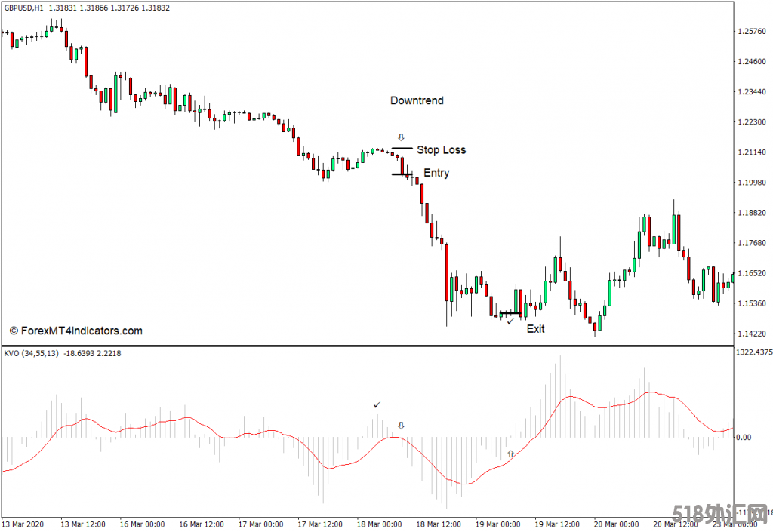Click the 1.19980 price on the price scale
The height and width of the screenshot is (532, 773).
coord(751,183)
